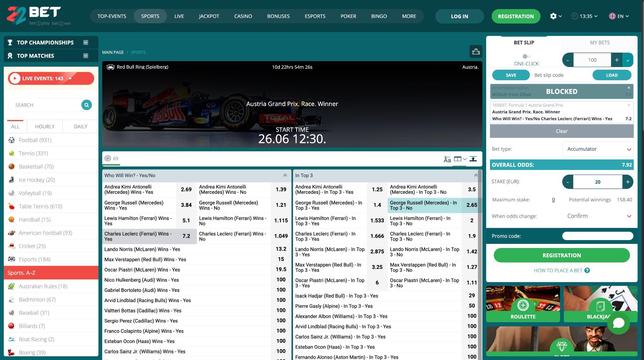Click the Roulette casino thumbnail
644x360 pixels.
tap(523, 304)
